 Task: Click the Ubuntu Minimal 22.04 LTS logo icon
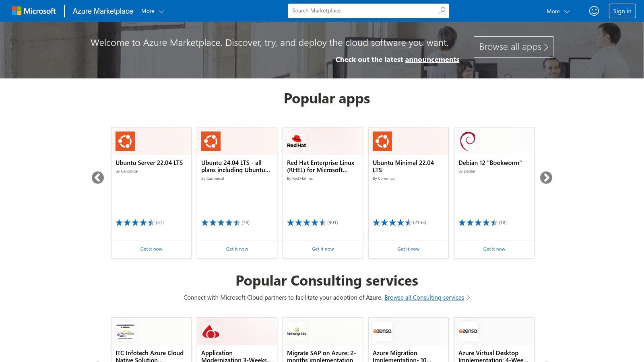click(382, 141)
